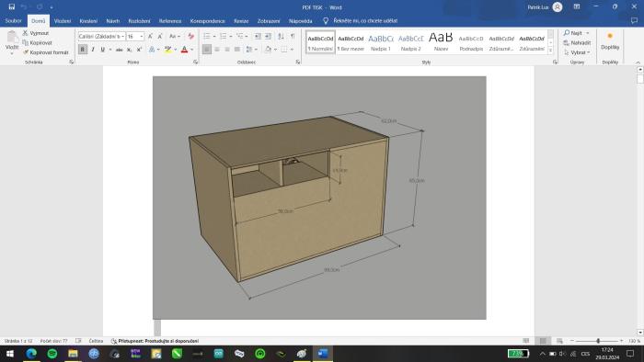Open the font size dropdown
This screenshot has height=362, width=644.
[x=142, y=37]
